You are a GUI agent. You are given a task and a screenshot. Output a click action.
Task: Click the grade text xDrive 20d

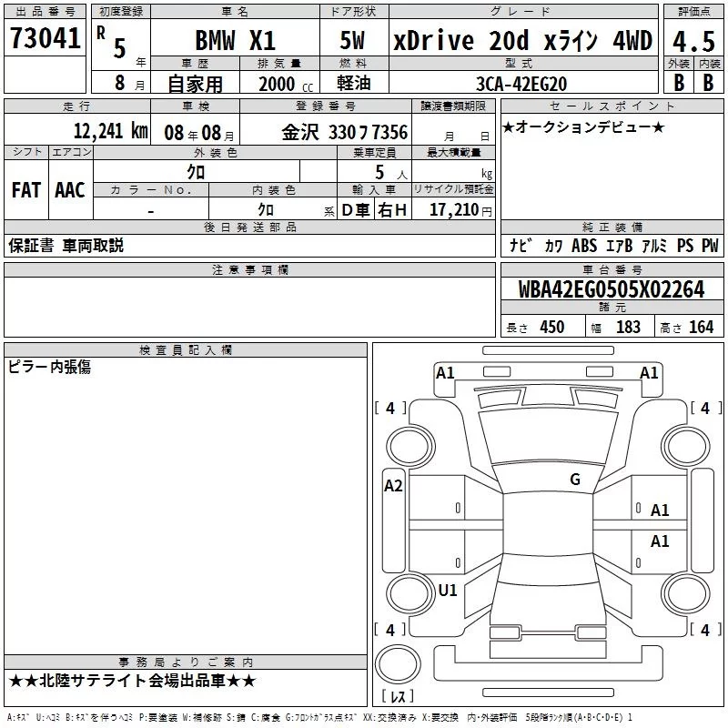pos(461,40)
